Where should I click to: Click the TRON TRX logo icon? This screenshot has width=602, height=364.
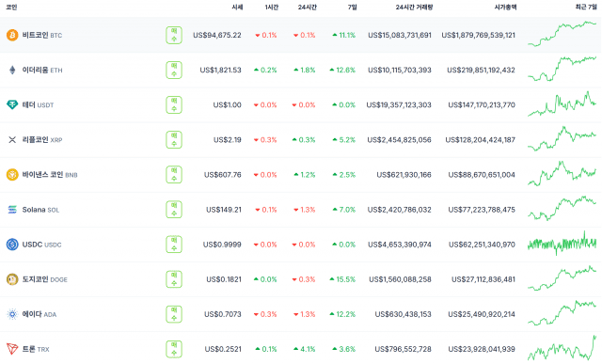point(12,349)
